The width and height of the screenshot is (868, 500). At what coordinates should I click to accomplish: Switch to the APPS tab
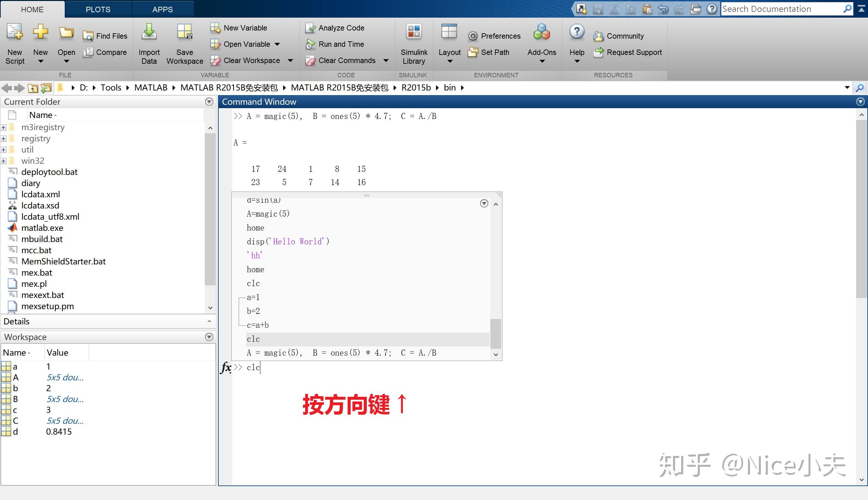point(162,9)
